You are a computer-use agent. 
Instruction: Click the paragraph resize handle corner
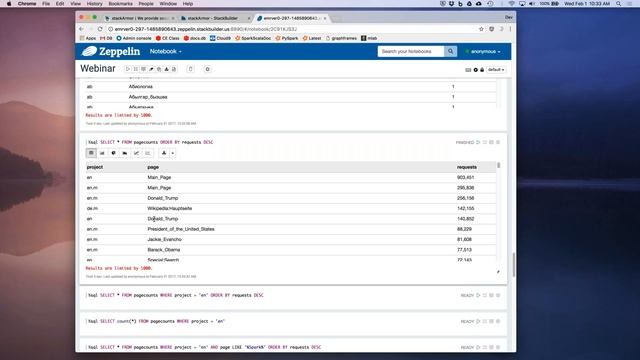pos(498,272)
